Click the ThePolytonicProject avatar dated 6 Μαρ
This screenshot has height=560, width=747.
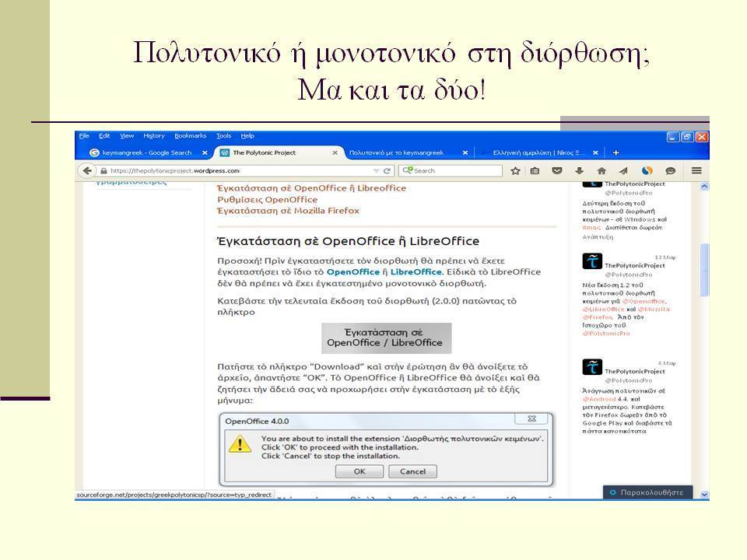coord(592,367)
